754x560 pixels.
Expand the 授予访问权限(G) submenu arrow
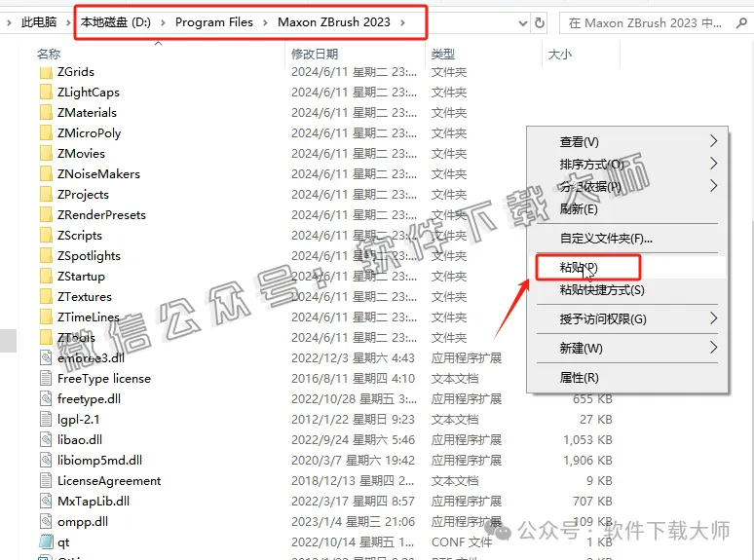pos(714,318)
